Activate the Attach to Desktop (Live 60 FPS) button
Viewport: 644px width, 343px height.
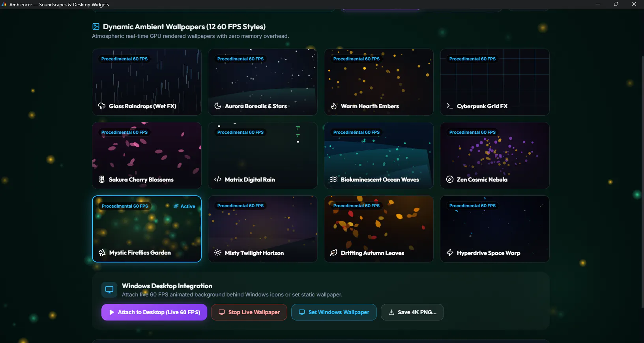click(154, 312)
